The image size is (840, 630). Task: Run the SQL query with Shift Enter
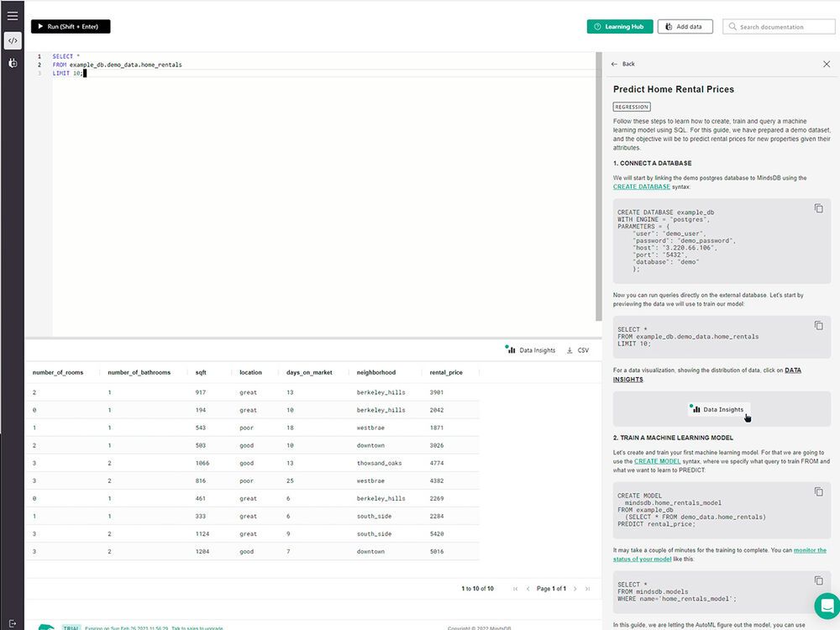[x=71, y=26]
